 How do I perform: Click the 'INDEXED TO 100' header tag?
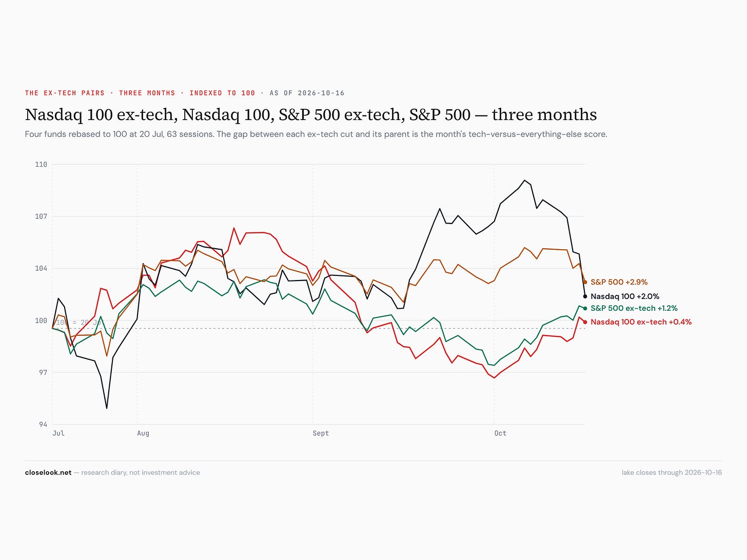(x=222, y=93)
